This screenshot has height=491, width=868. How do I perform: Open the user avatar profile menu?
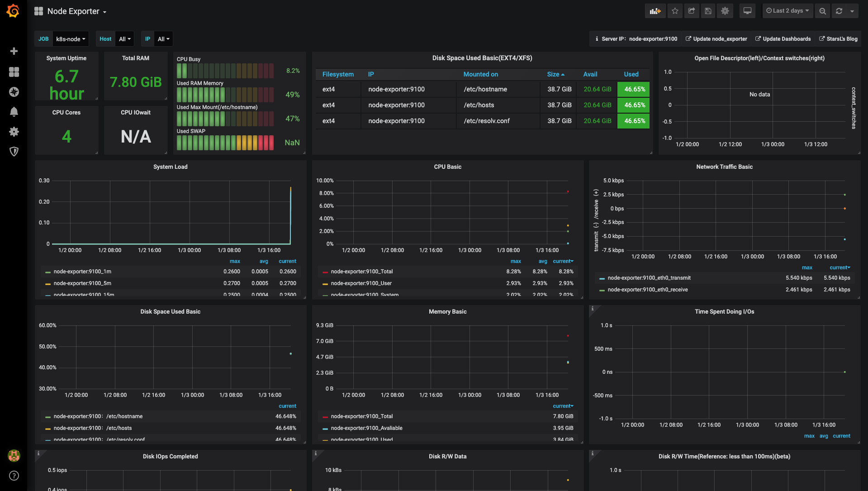(x=14, y=456)
